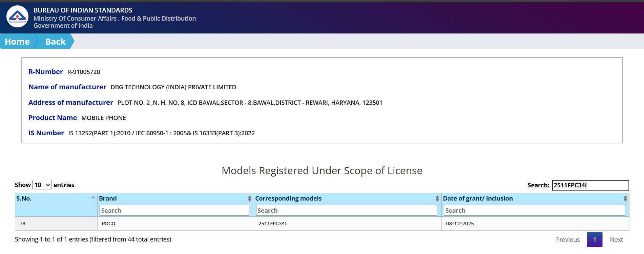Click the 08-12-2025 date cell
644x254 pixels.
tap(460, 224)
